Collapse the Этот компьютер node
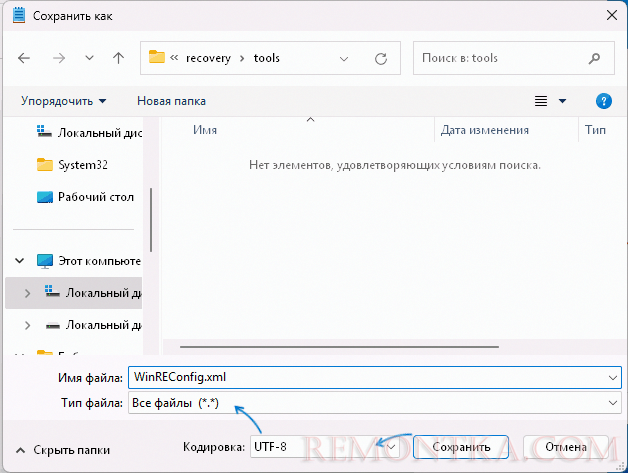The image size is (628, 473). pos(19,261)
